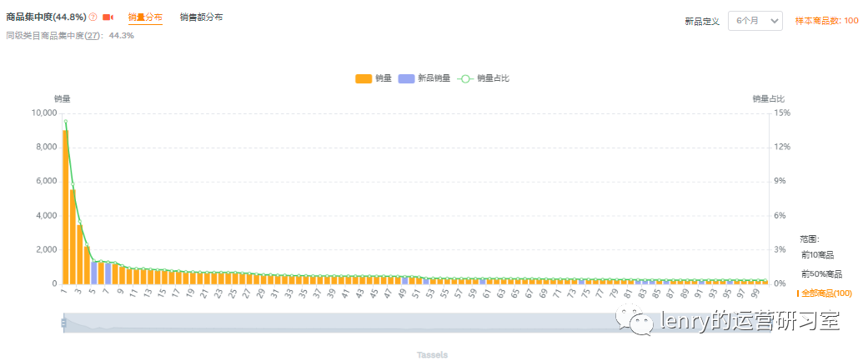Viewport: 868px width, 361px height.
Task: Click the WeChat logo in watermark
Action: (641, 322)
